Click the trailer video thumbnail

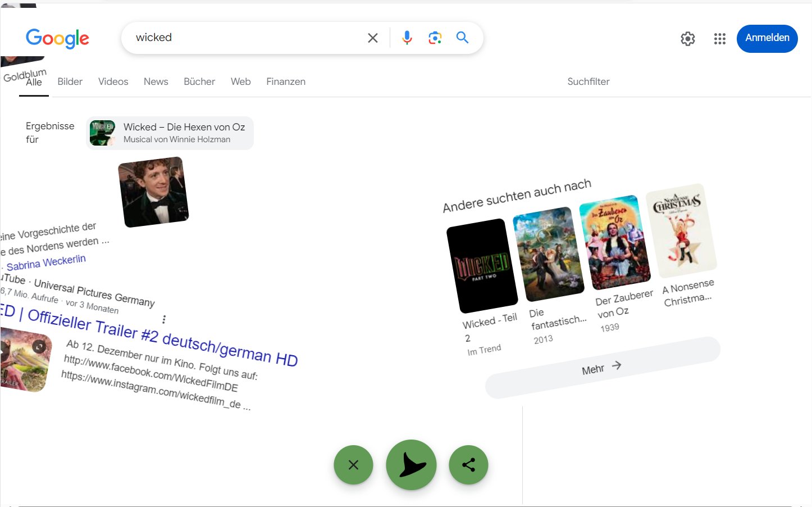point(25,360)
